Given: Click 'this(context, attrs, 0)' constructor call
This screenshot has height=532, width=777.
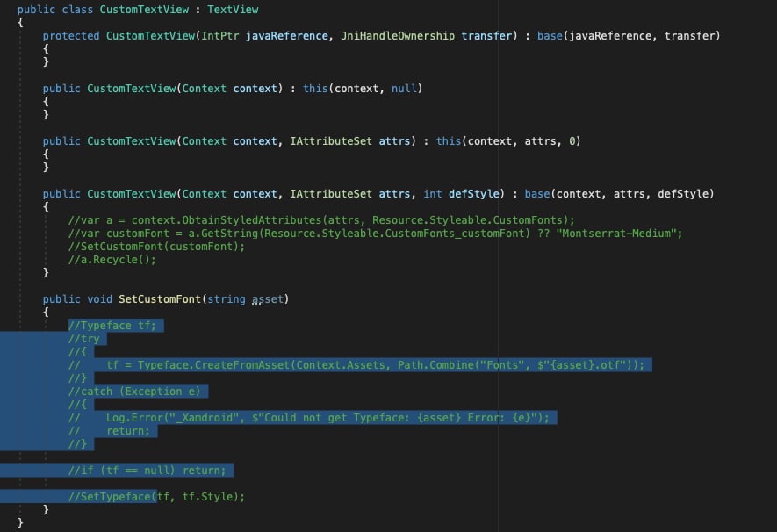Looking at the screenshot, I should point(508,141).
